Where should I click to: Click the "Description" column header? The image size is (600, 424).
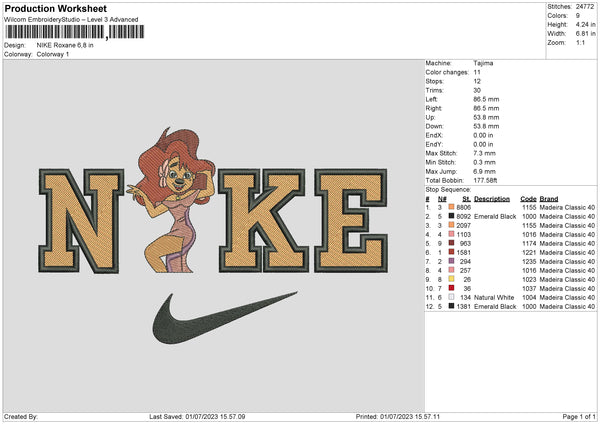point(492,199)
